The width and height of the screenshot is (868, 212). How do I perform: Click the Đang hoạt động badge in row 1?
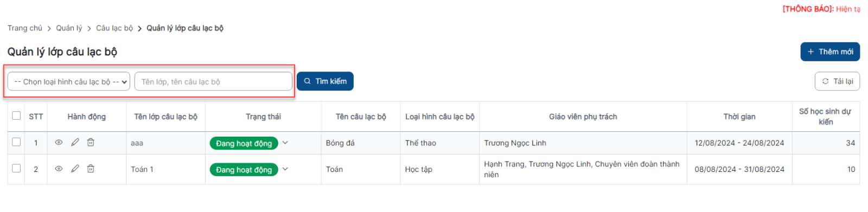pos(244,143)
